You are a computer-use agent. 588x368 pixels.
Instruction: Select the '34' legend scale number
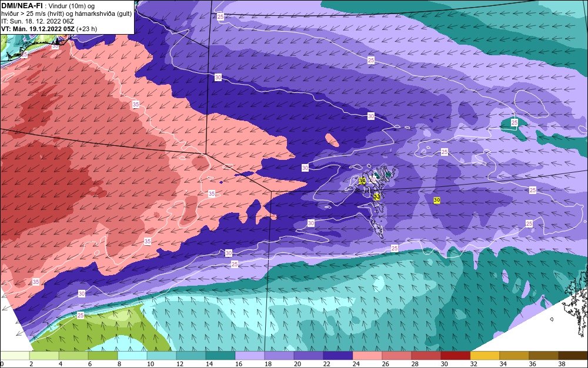pos(503,364)
